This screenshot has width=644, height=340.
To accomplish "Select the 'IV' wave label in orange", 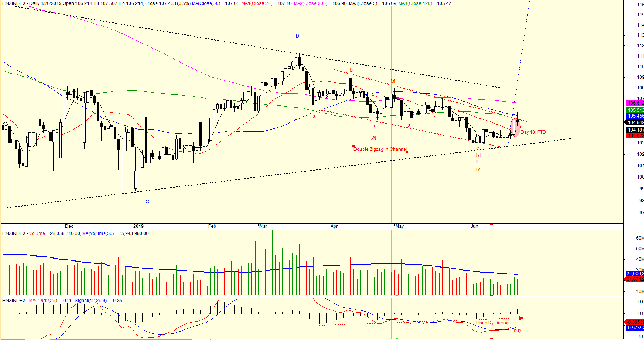I will [x=478, y=169].
